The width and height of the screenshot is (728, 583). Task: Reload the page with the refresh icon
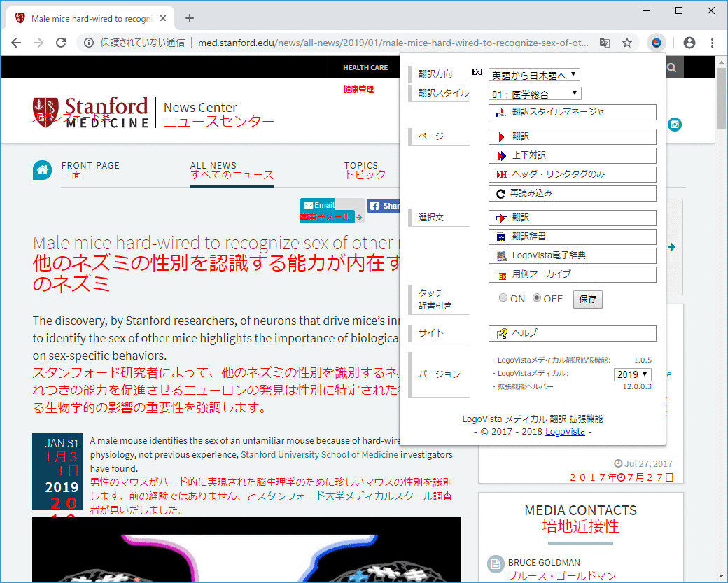point(61,43)
